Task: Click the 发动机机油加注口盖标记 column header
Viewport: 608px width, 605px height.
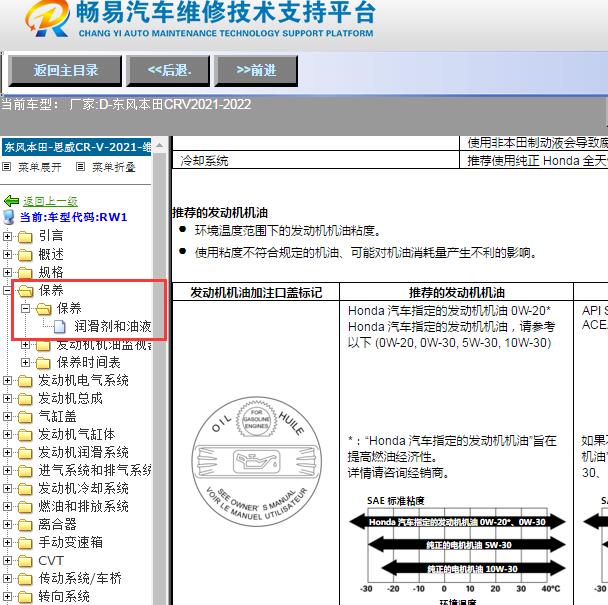Action: coord(256,292)
